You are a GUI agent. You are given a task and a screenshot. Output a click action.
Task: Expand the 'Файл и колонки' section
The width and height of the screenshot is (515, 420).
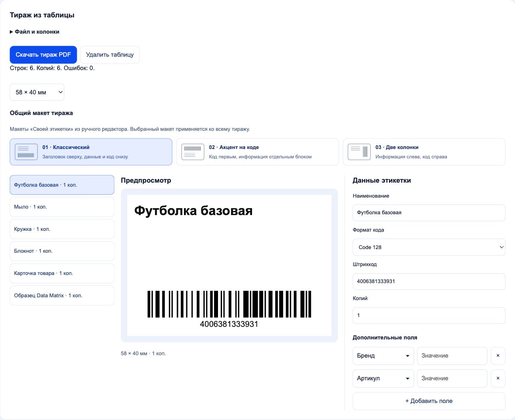click(35, 32)
